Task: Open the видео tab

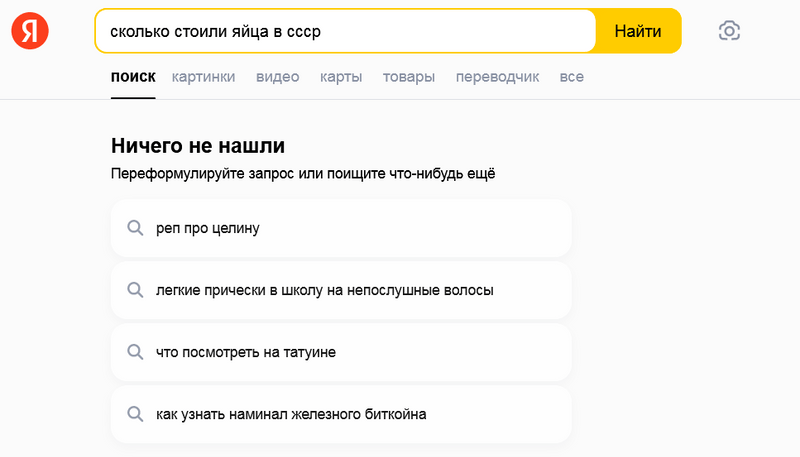Action: pos(277,77)
